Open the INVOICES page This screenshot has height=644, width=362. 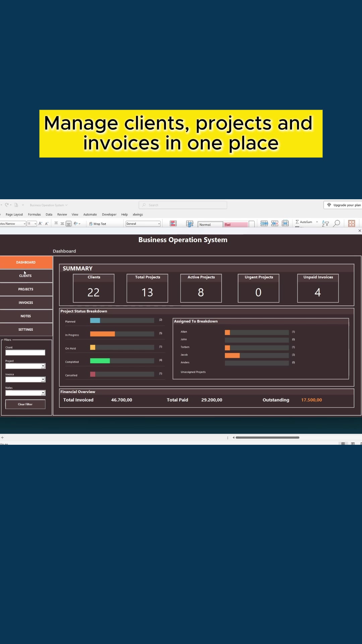click(x=26, y=303)
